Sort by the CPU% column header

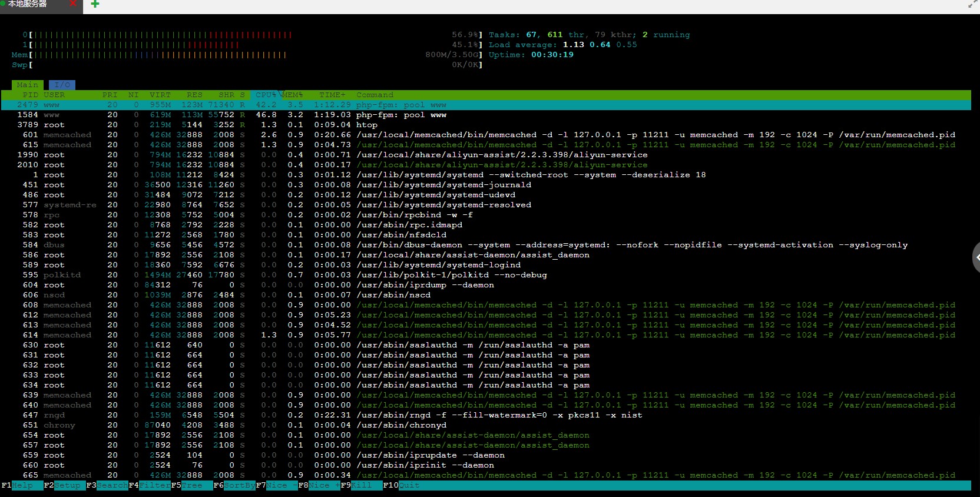tap(266, 95)
